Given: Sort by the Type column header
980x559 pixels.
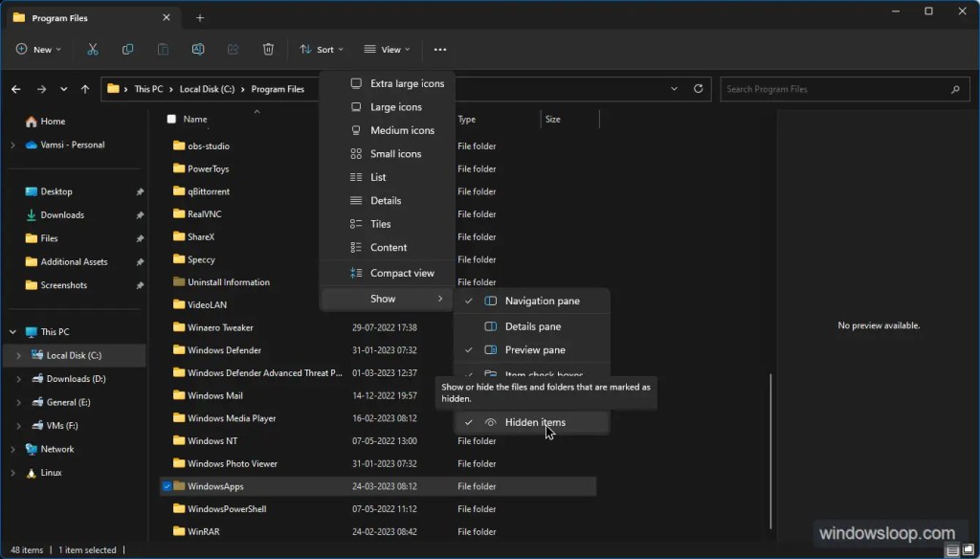Looking at the screenshot, I should [x=466, y=120].
